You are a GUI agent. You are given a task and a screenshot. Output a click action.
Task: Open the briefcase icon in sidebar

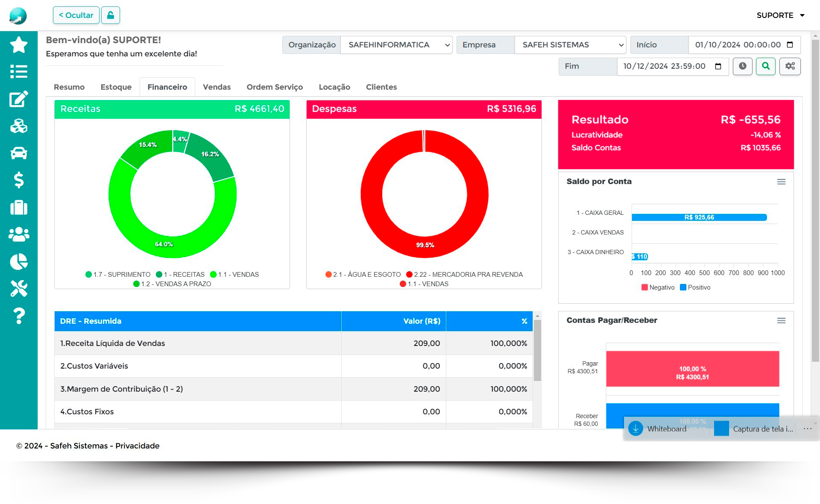click(19, 207)
